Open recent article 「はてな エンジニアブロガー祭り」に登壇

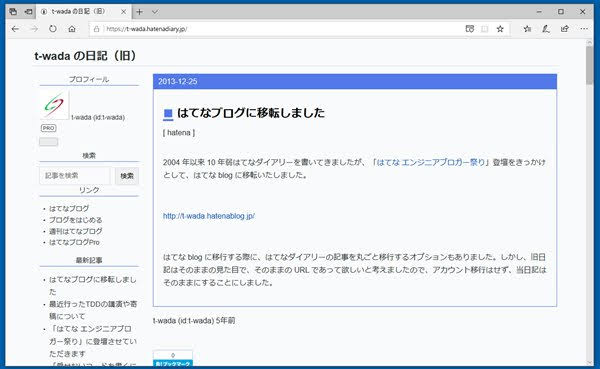point(93,341)
